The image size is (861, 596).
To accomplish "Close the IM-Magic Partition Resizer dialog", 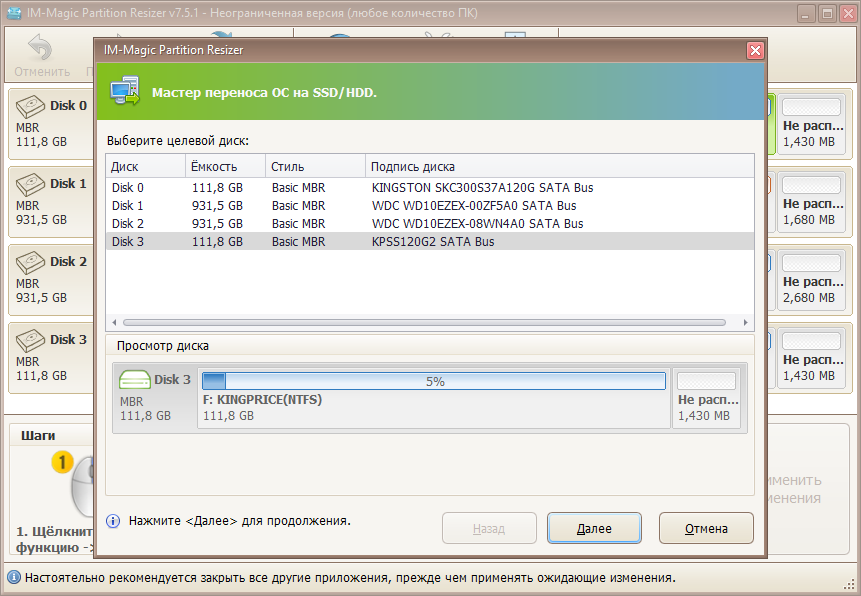I will 755,51.
